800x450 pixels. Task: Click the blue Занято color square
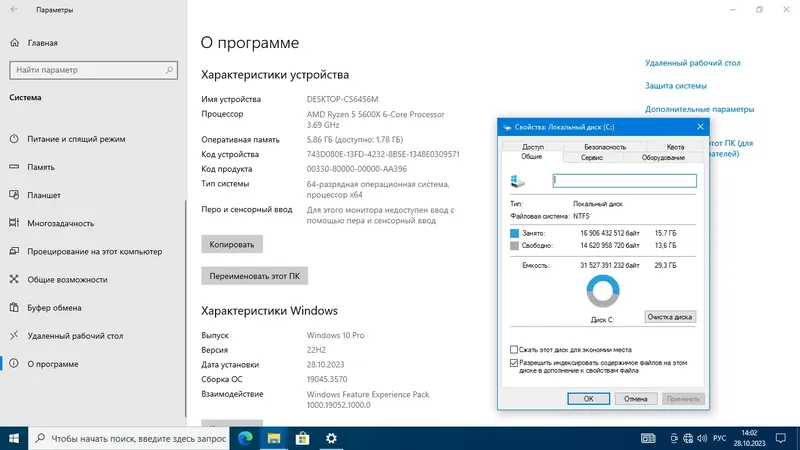(514, 233)
